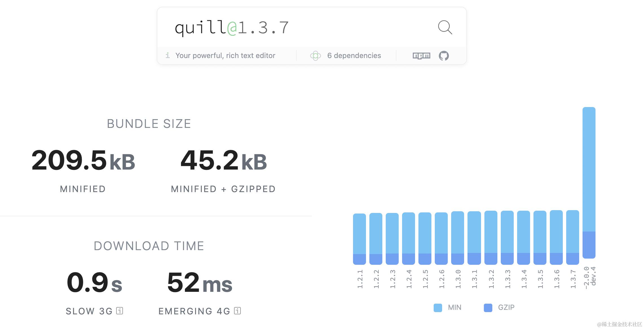Click the MIN legend color swatch
Image resolution: width=644 pixels, height=329 pixels.
438,308
